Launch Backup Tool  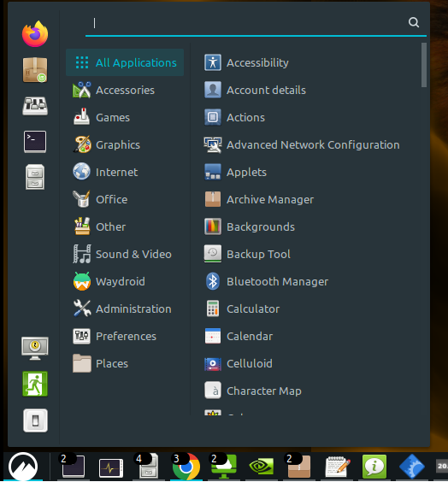coord(309,254)
